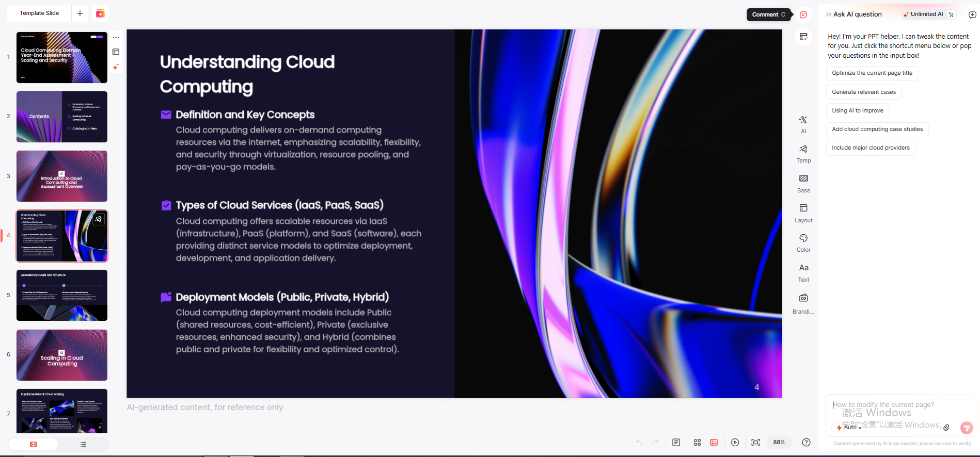Click the slide's abstract glass image
The height and width of the screenshot is (457, 980).
[618, 214]
